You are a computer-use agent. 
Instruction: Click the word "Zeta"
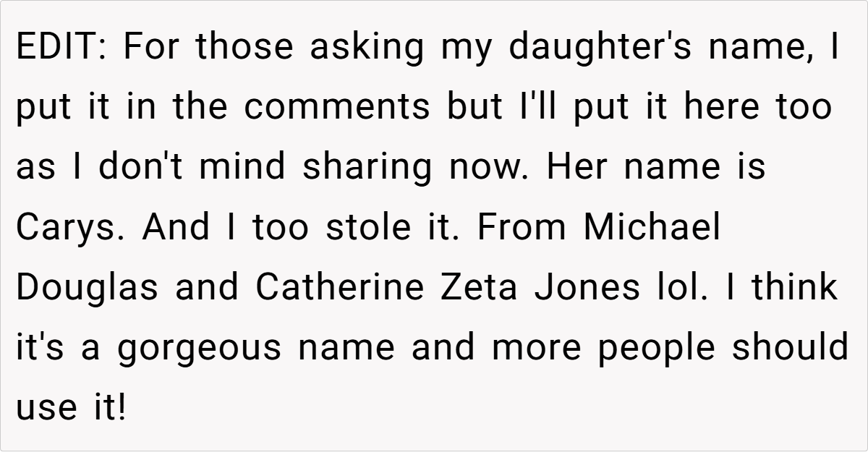click(480, 289)
